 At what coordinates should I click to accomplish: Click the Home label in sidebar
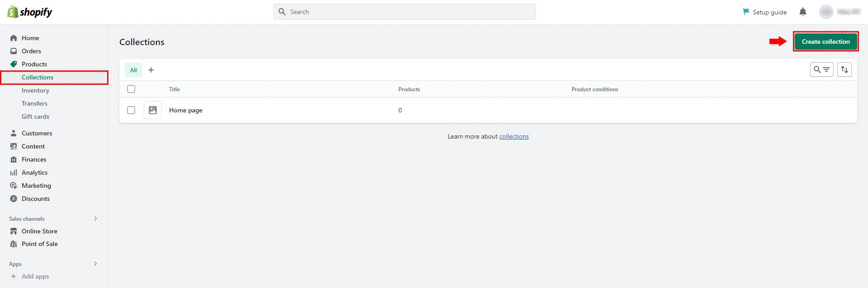[x=30, y=38]
